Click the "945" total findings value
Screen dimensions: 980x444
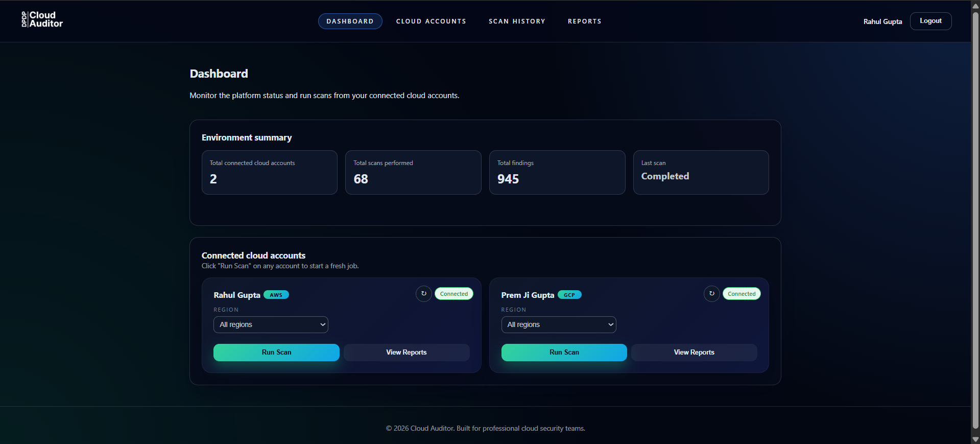tap(508, 179)
